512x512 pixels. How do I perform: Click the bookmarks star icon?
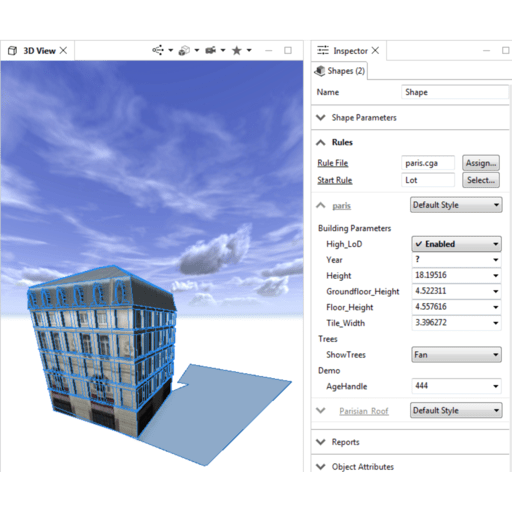[237, 50]
